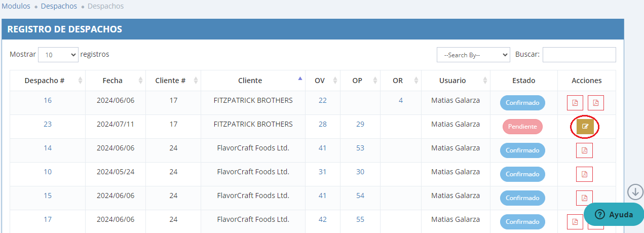The height and width of the screenshot is (233, 644).
Task: Open first PDF icon for despacho 16
Action: [x=575, y=103]
